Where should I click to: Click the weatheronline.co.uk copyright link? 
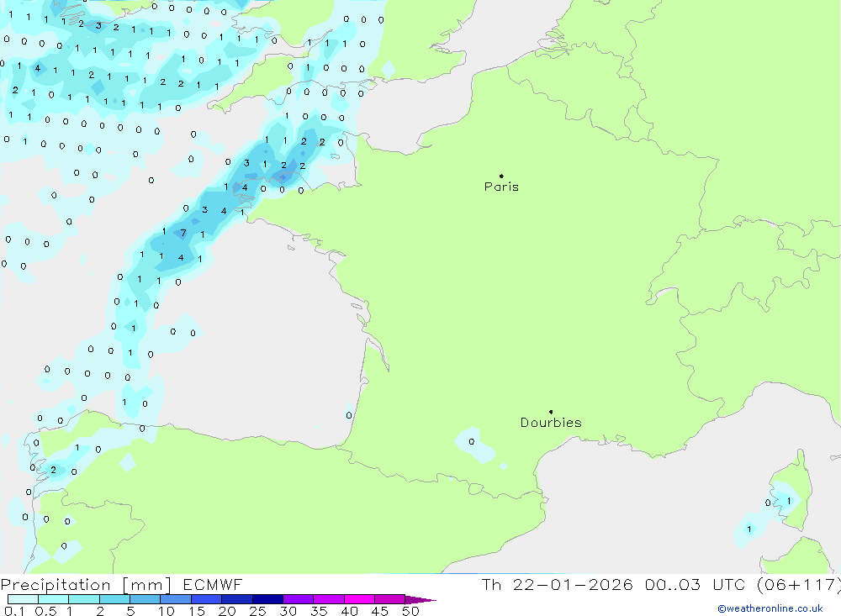770,608
